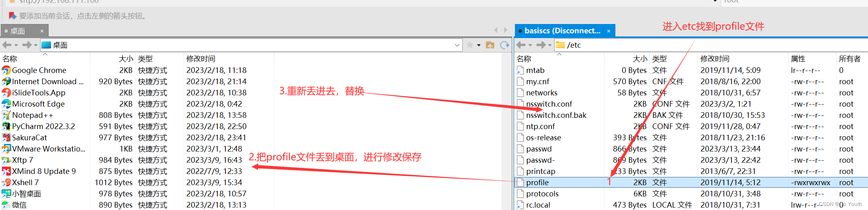The image size is (868, 210).
Task: Select the XMind 8 Update 9 icon
Action: tap(6, 171)
